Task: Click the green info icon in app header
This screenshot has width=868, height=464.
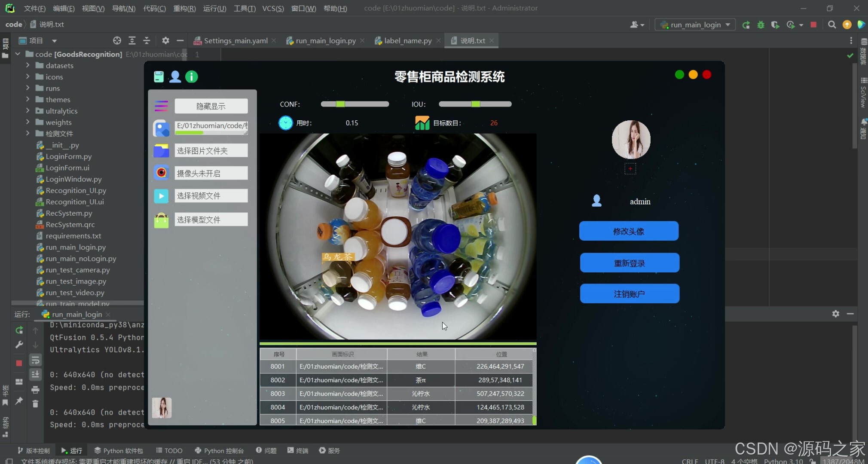Action: coord(191,76)
